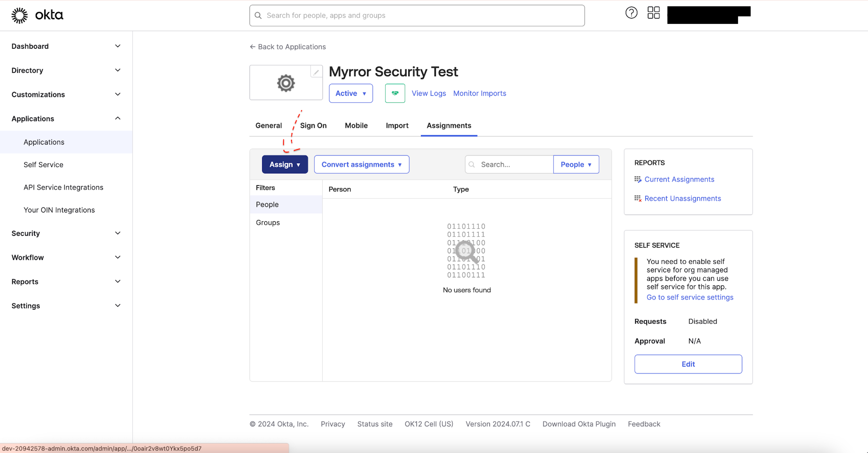This screenshot has width=868, height=453.
Task: Collapse the Applications sidebar section
Action: point(66,118)
